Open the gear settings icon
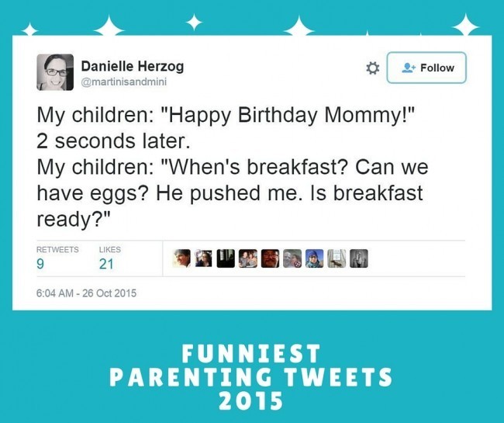This screenshot has width=504, height=423. (372, 68)
